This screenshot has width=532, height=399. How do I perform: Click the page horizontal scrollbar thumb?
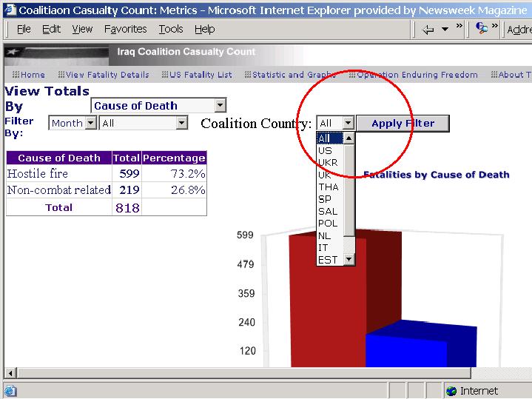point(244,373)
